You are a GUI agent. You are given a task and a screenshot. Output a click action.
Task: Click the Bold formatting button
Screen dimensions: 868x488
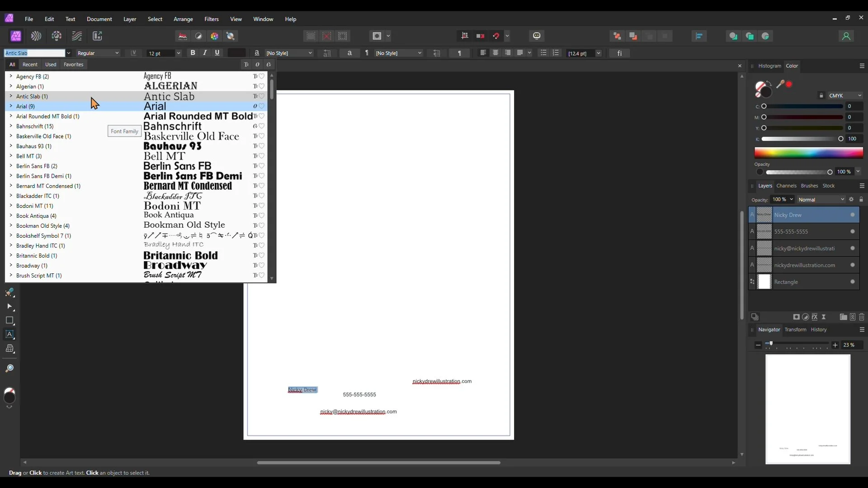click(193, 53)
